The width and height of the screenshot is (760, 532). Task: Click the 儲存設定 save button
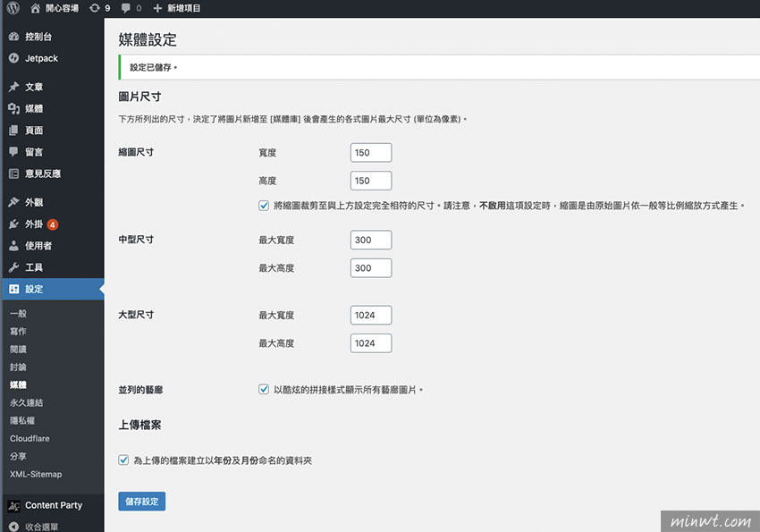pyautogui.click(x=142, y=502)
